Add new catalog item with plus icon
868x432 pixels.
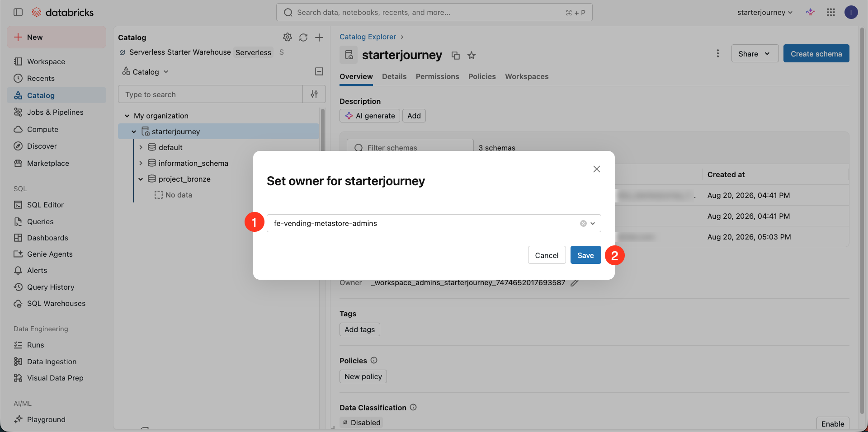(319, 38)
